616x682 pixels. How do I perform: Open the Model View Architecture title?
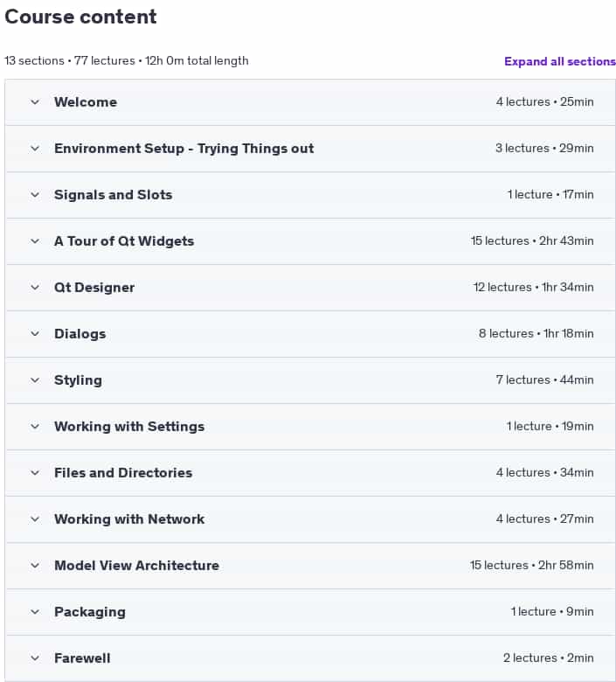click(x=136, y=566)
